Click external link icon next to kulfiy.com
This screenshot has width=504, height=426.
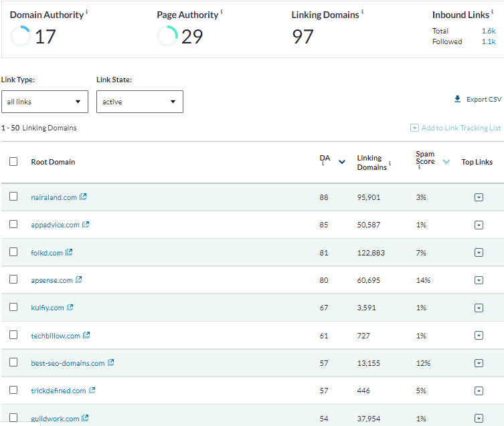(70, 308)
